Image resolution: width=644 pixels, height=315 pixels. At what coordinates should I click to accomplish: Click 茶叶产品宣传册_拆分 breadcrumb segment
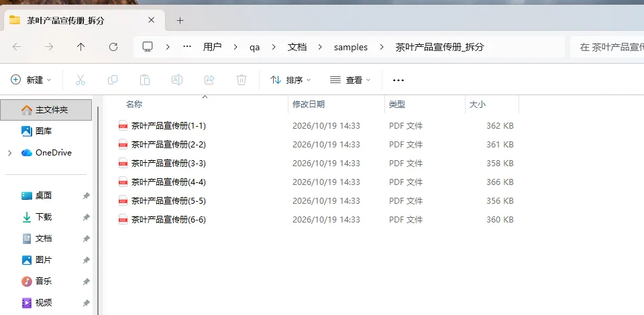tap(440, 47)
